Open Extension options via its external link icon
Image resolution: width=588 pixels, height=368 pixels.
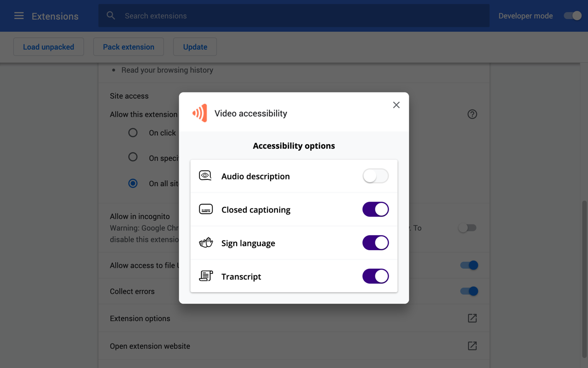pos(472,318)
